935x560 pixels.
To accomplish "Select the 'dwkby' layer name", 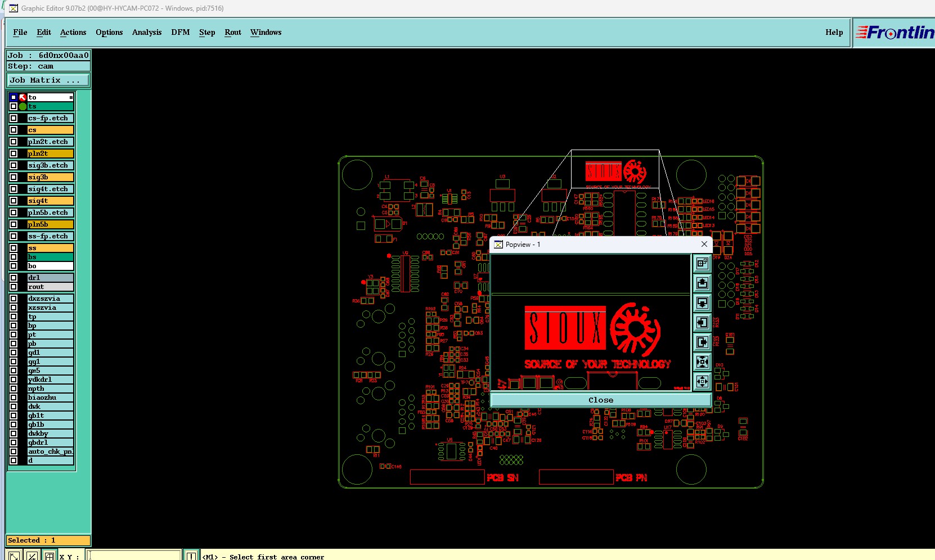I will click(51, 433).
